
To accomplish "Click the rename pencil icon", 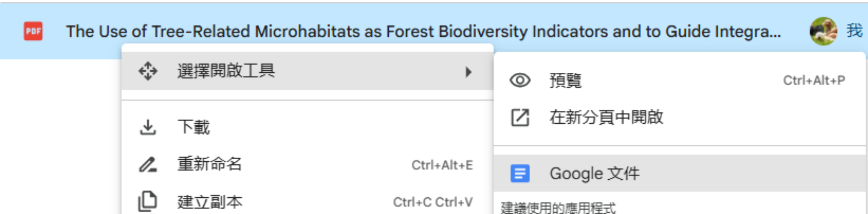I will pos(148,164).
